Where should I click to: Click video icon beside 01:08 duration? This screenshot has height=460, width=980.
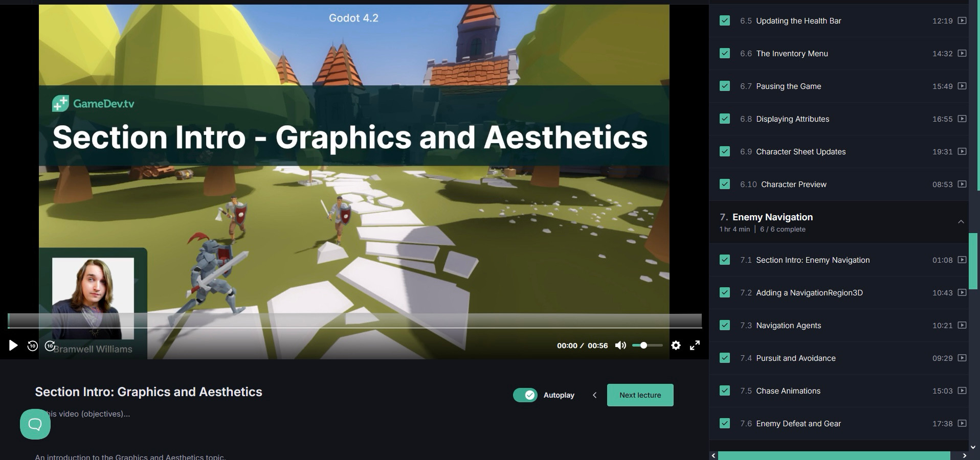[x=962, y=260]
